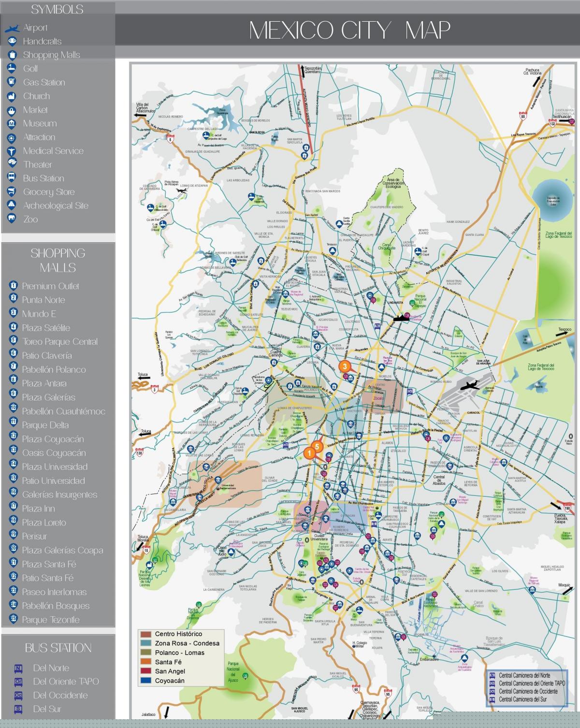580x728 pixels.
Task: Toggle the Church symbol entry
Action: click(12, 96)
